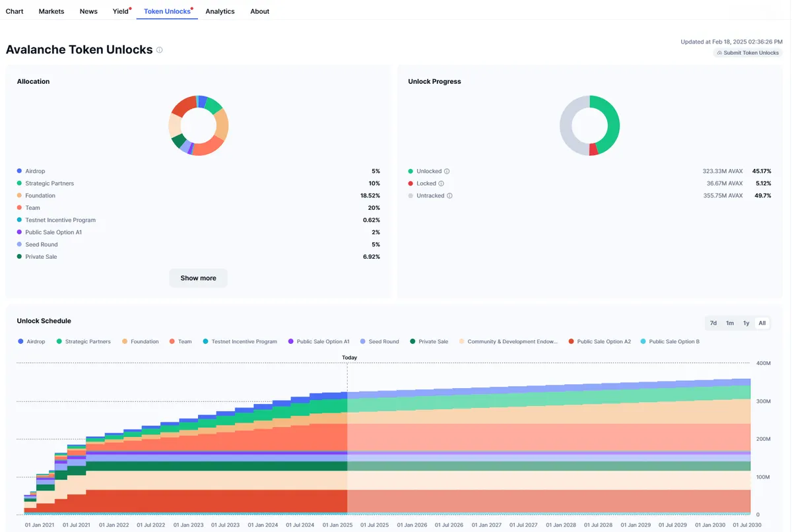
Task: Open the News tab
Action: (88, 11)
